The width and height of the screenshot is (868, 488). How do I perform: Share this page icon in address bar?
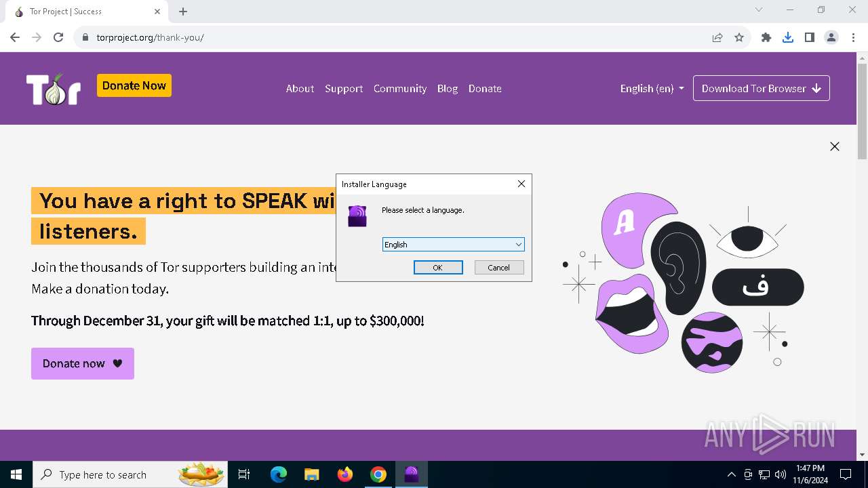pyautogui.click(x=717, y=37)
